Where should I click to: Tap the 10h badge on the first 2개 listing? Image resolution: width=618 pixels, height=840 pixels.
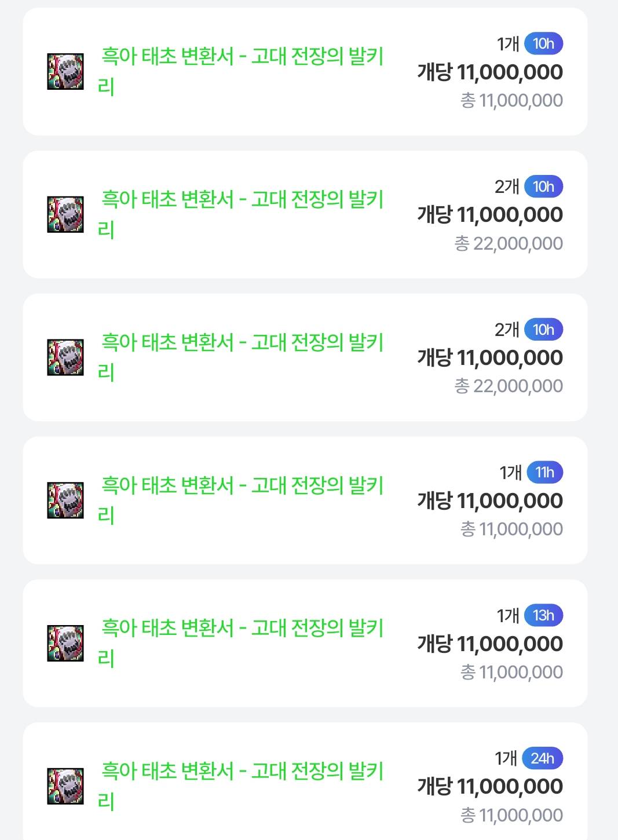(x=543, y=187)
